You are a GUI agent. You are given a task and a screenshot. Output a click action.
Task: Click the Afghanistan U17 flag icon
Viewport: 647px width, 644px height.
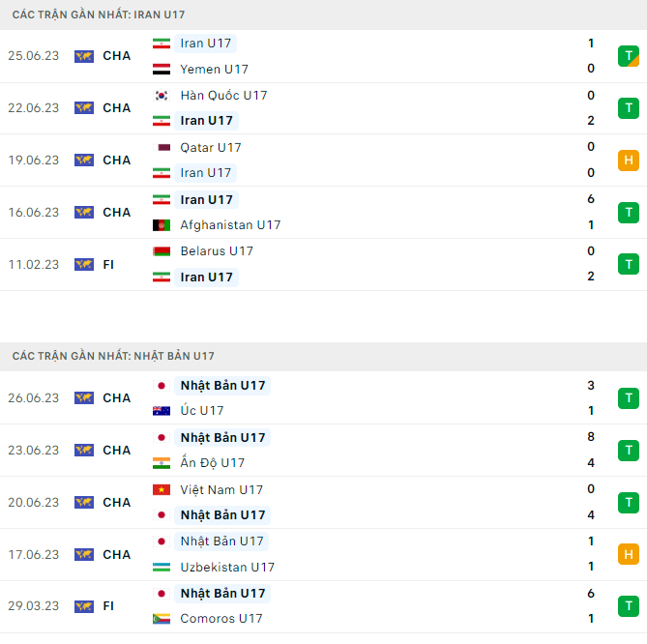(x=162, y=225)
